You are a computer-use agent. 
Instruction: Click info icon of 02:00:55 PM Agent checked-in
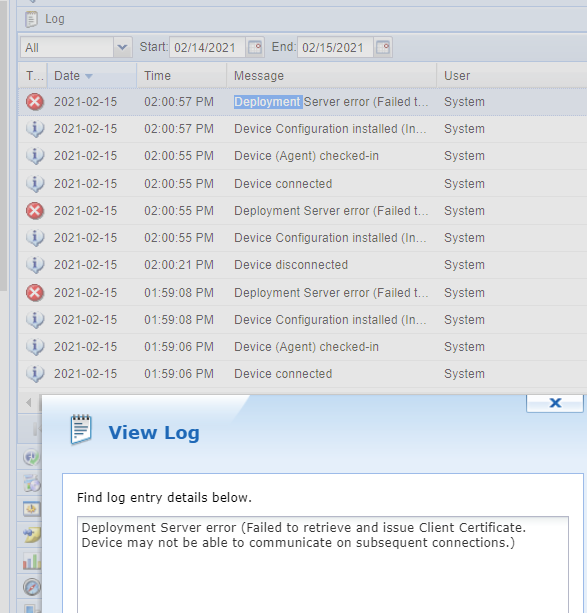point(35,156)
